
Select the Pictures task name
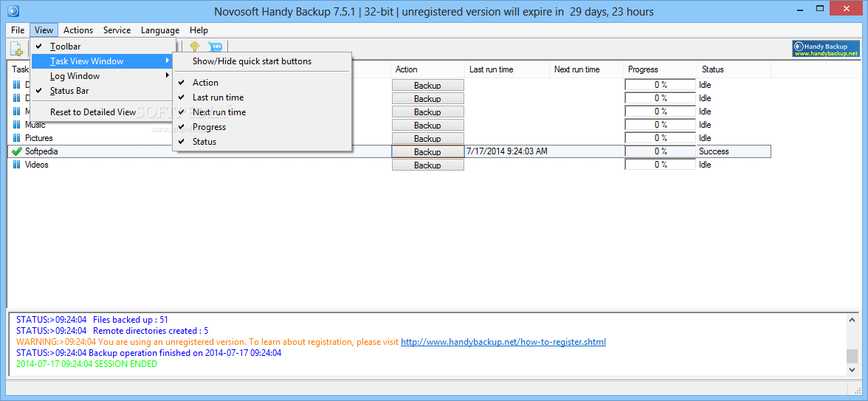[38, 138]
